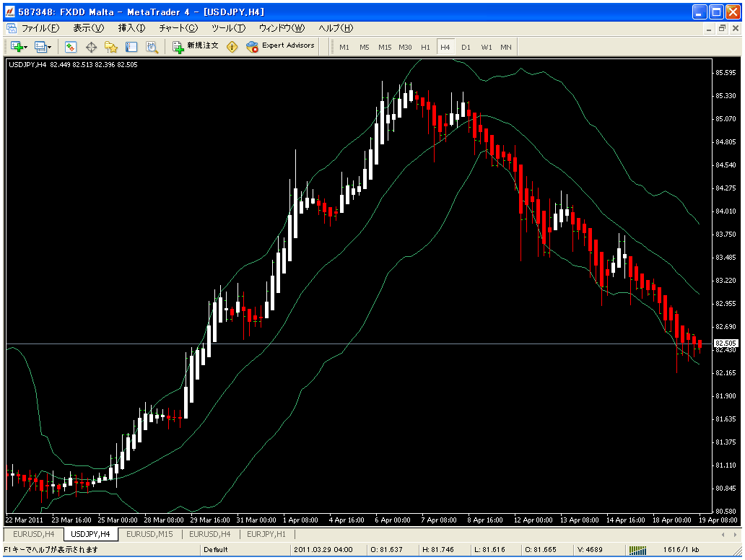Click the C: 81.665 status bar value
The height and width of the screenshot is (560, 745).
tap(540, 550)
